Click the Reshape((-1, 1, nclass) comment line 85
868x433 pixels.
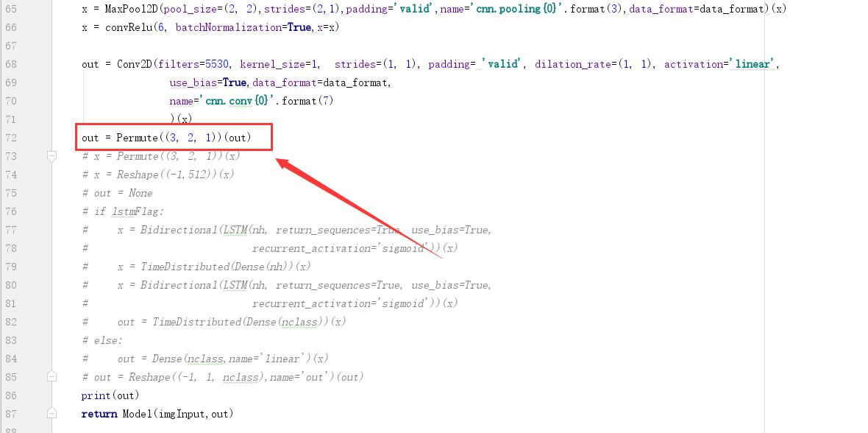pos(223,377)
